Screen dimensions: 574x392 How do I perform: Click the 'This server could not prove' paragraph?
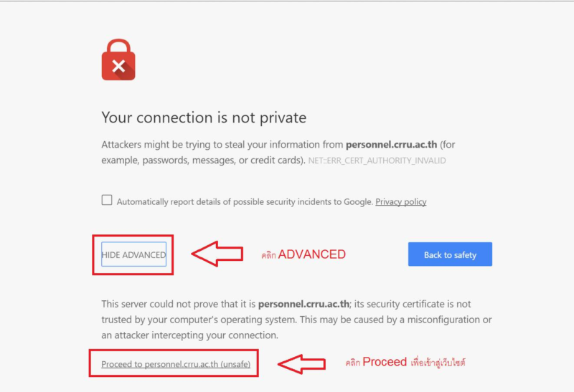[296, 319]
